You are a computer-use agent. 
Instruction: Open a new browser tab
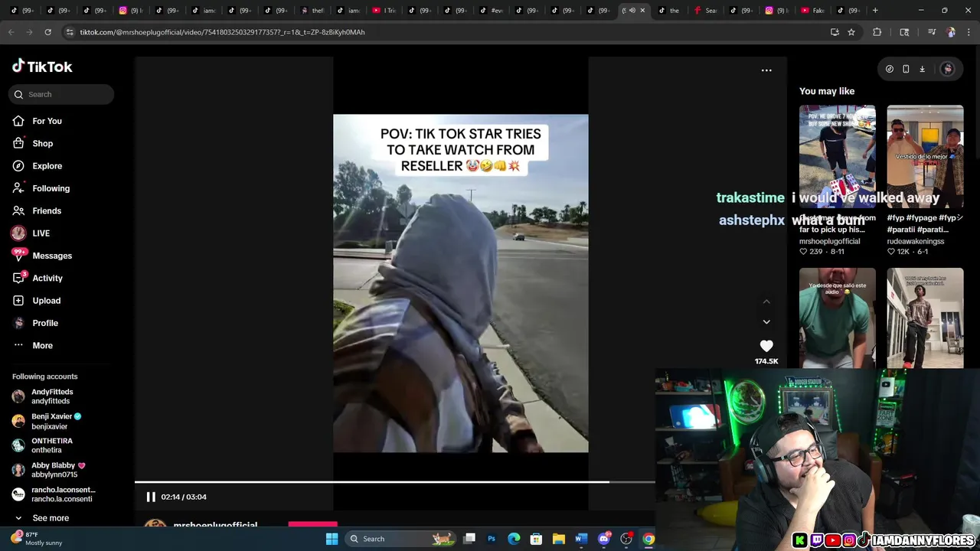875,11
